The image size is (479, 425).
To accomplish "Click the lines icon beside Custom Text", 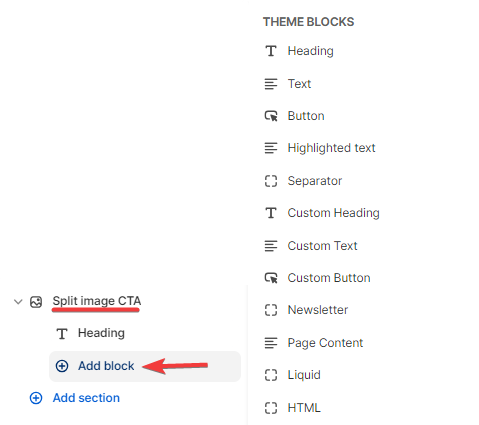I will point(271,246).
